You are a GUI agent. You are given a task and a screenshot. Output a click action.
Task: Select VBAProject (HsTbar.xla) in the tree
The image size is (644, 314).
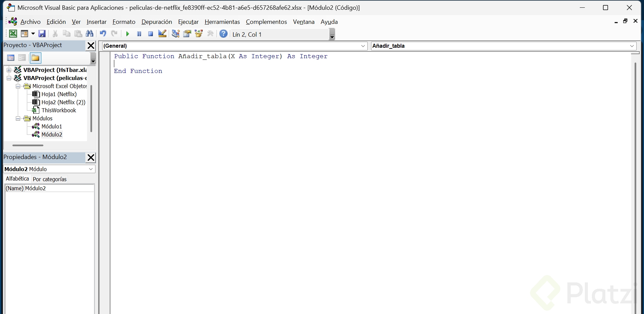tap(55, 70)
